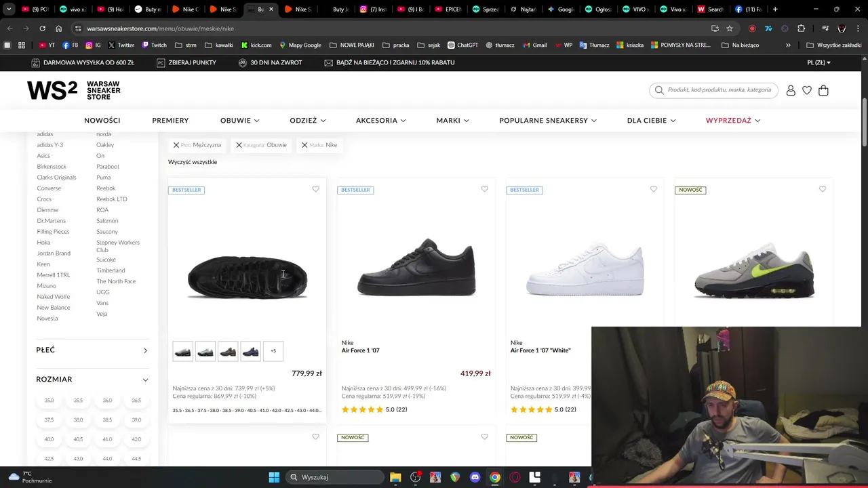The width and height of the screenshot is (868, 488).
Task: Switch to the Instagram browser tab
Action: point(373,9)
